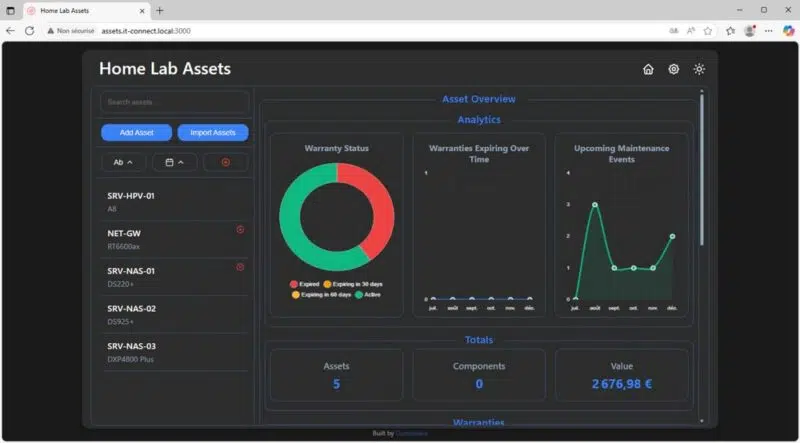
Task: Click the browser refresh icon
Action: [30, 31]
